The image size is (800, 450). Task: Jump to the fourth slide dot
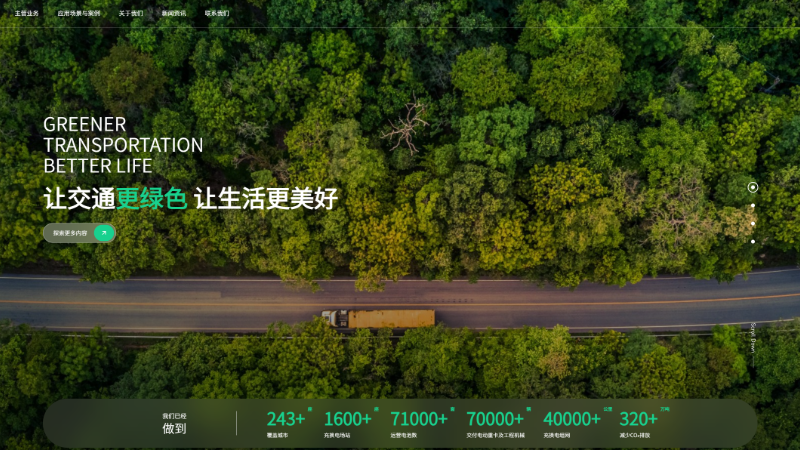point(753,241)
